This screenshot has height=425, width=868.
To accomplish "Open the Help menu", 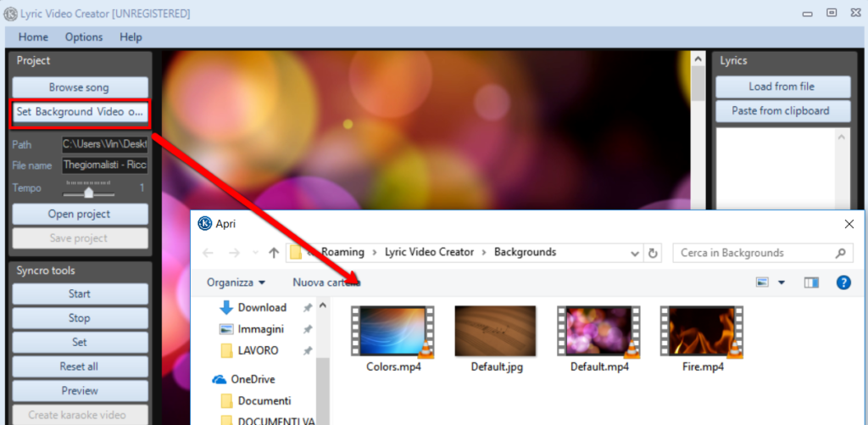I will tap(131, 37).
